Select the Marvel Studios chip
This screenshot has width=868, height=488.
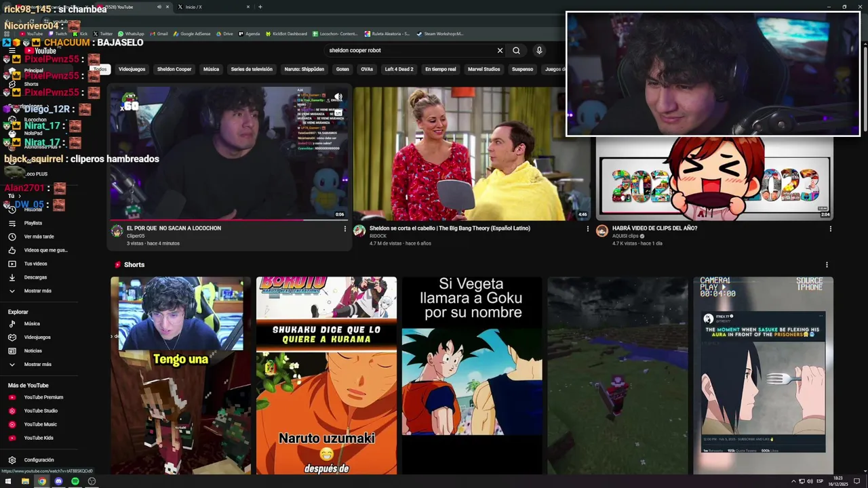click(484, 69)
